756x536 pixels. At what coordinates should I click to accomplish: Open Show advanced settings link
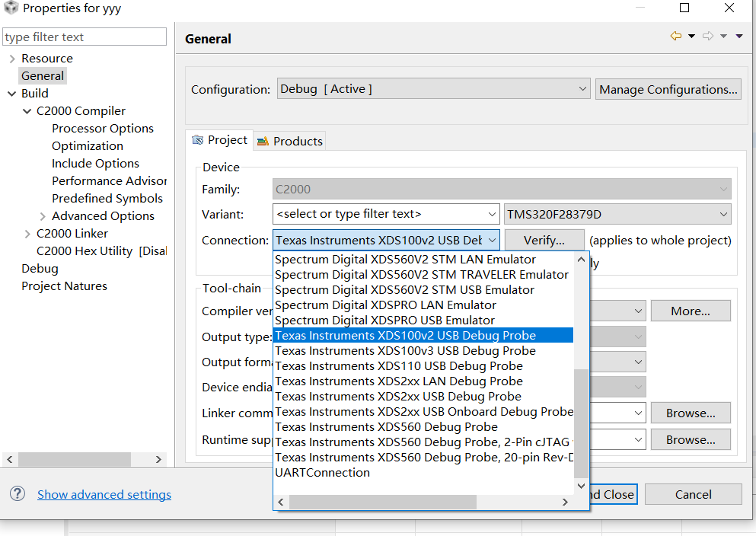[104, 494]
